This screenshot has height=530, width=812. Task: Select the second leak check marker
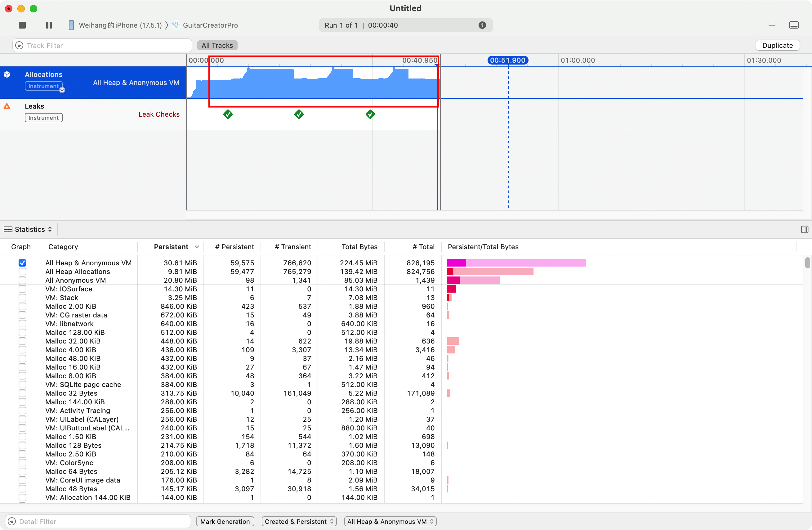tap(299, 114)
